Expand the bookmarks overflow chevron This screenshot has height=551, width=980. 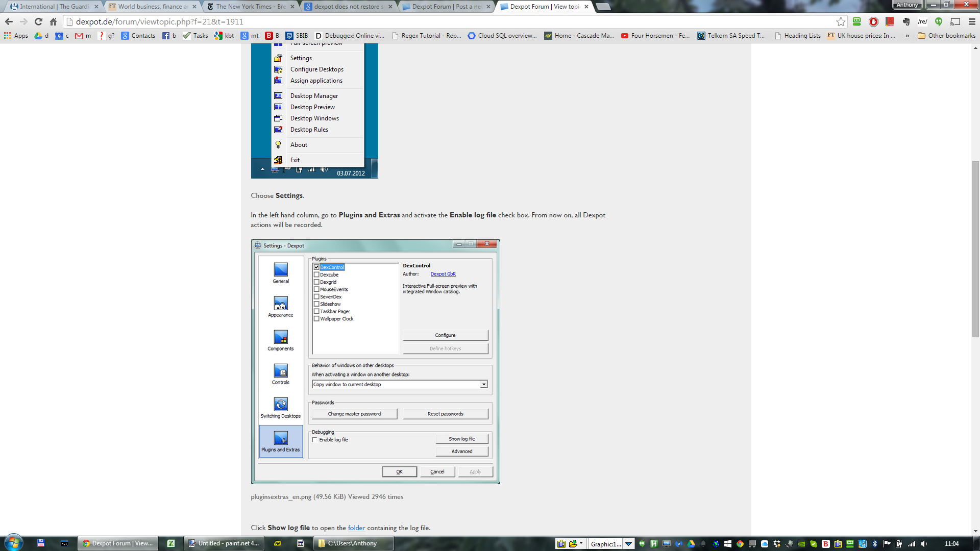tap(907, 36)
